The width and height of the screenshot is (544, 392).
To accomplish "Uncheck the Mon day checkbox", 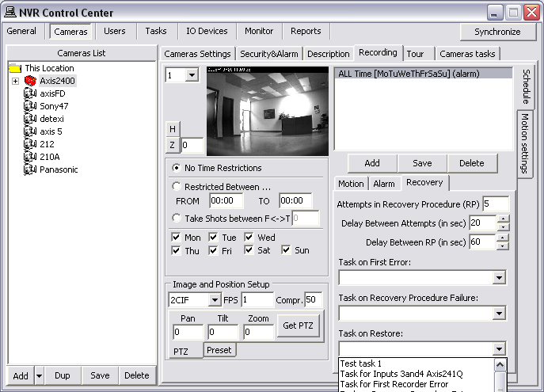I will coord(177,238).
